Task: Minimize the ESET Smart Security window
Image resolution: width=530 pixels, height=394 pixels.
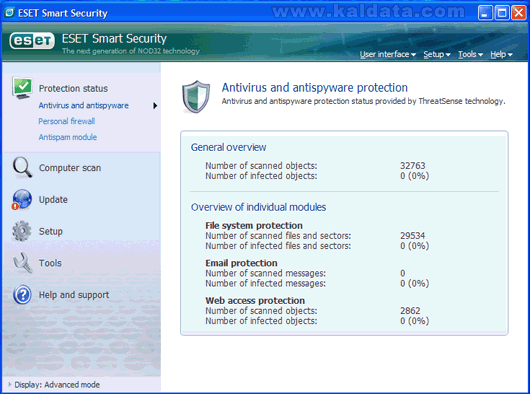Action: 485,13
